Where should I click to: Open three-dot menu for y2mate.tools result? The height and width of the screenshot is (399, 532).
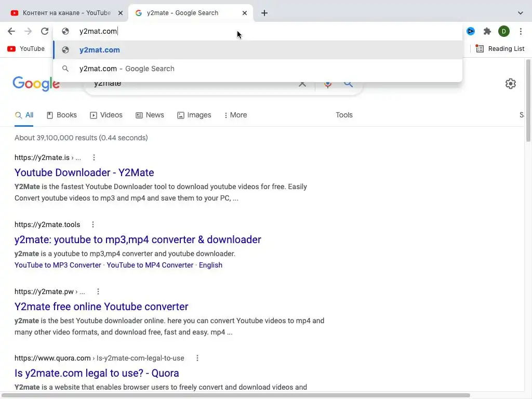[x=93, y=224]
